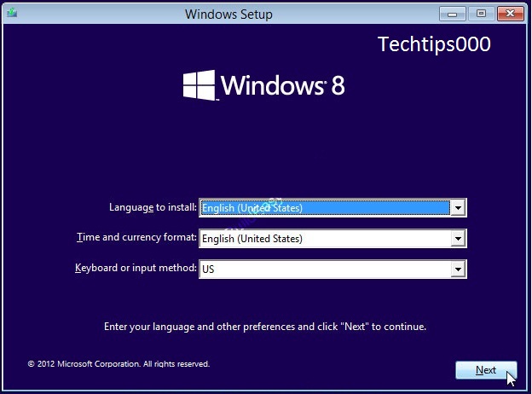Viewport: 532px width, 394px height.
Task: Open the Keyboard or input method arrow
Action: [x=458, y=269]
